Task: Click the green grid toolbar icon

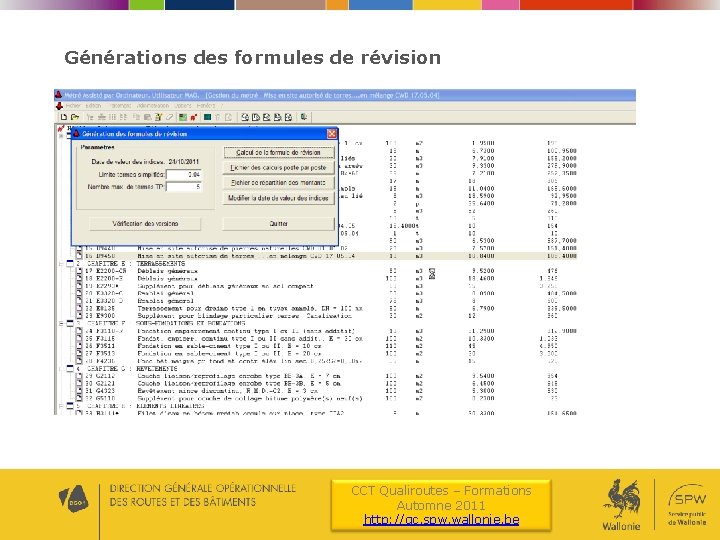Action: [x=183, y=117]
